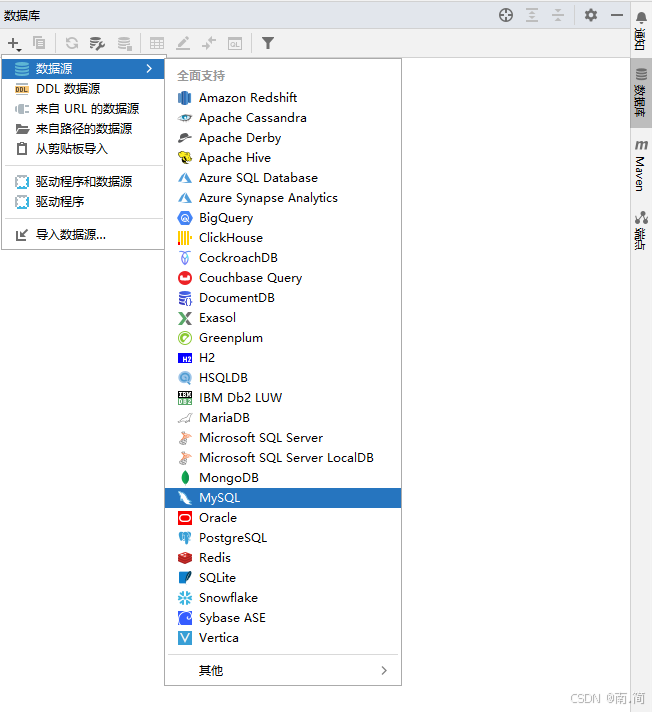The width and height of the screenshot is (652, 712).
Task: Select Couchbase Query data source
Action: pos(283,277)
